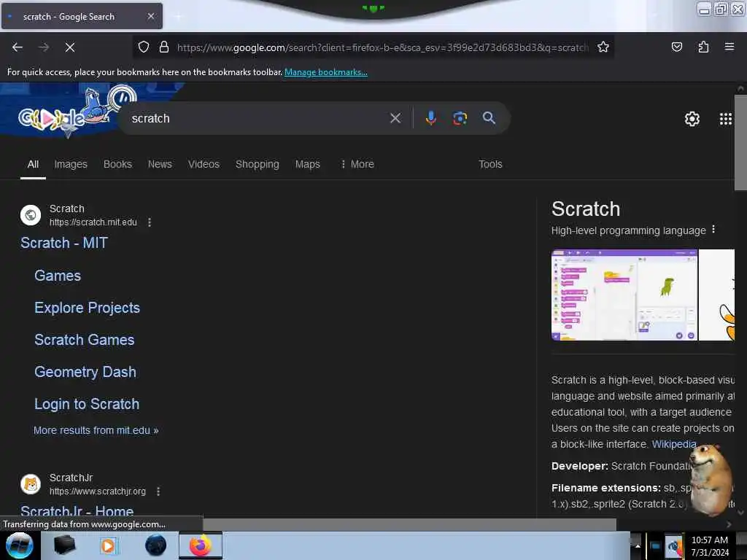Click the Scratch knowledge panel title
This screenshot has height=560, width=747.
(x=586, y=209)
